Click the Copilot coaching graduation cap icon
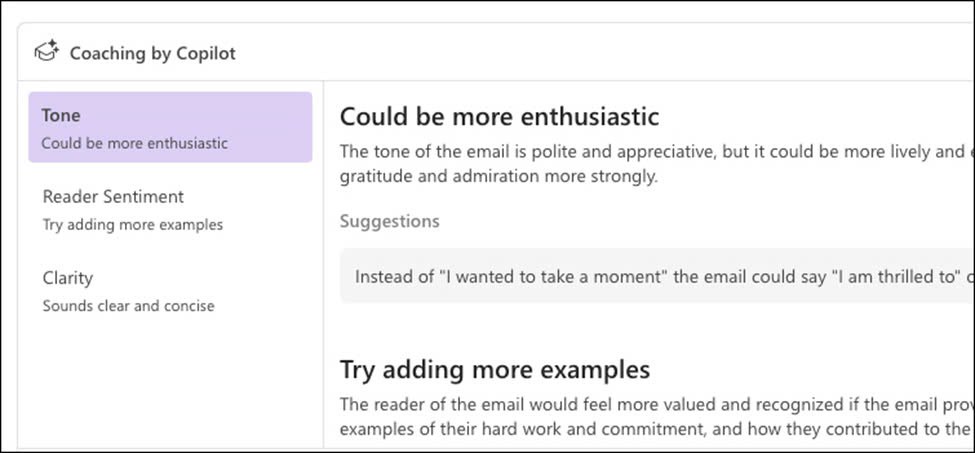 (47, 52)
